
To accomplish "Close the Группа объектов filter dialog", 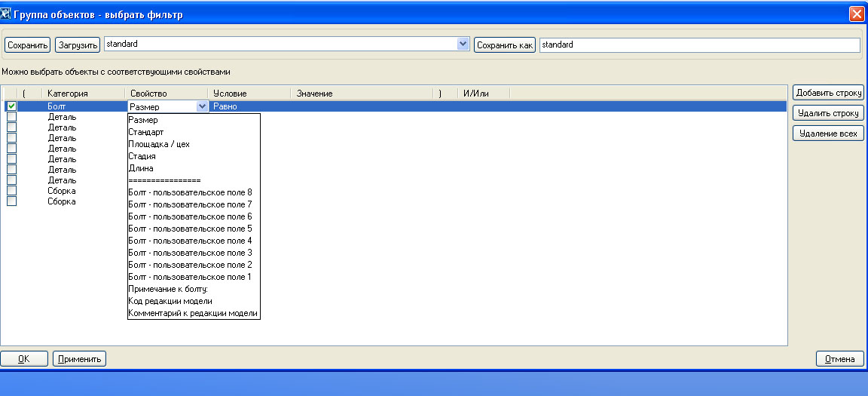I will pos(857,14).
